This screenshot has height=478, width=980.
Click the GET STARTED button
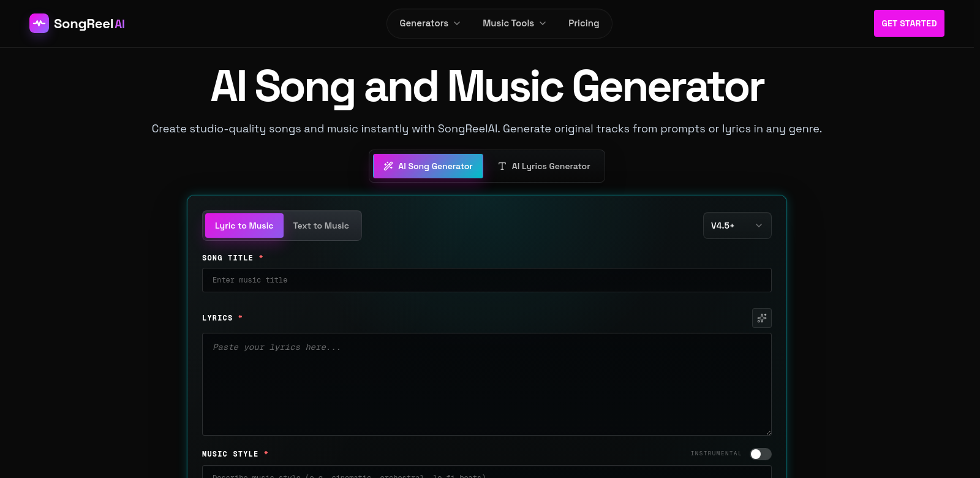(x=909, y=23)
